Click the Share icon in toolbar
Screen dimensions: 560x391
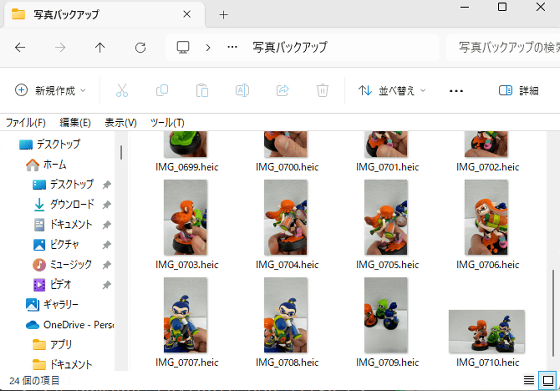pyautogui.click(x=282, y=90)
